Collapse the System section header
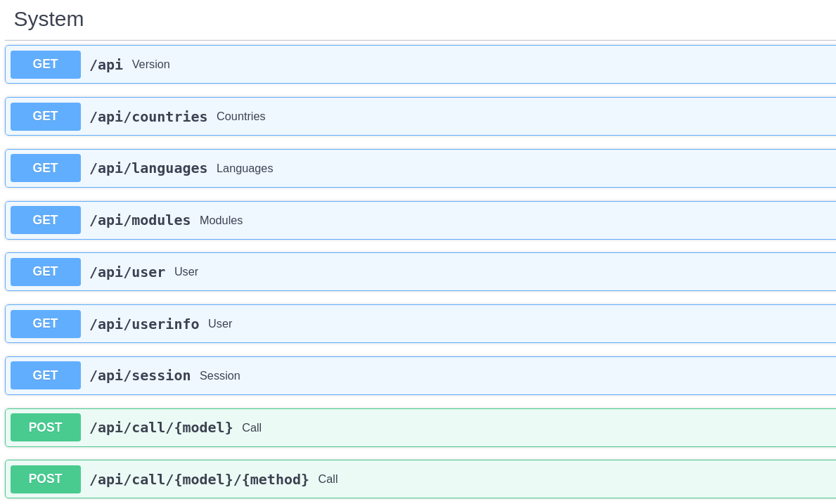This screenshot has height=504, width=836. [49, 19]
